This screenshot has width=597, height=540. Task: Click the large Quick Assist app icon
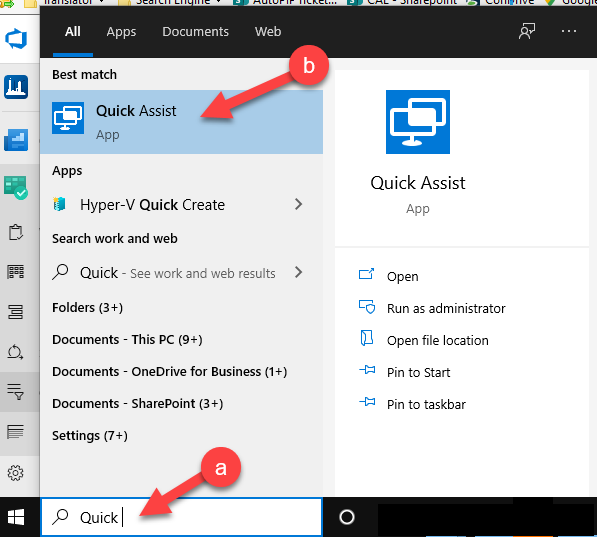pyautogui.click(x=418, y=122)
